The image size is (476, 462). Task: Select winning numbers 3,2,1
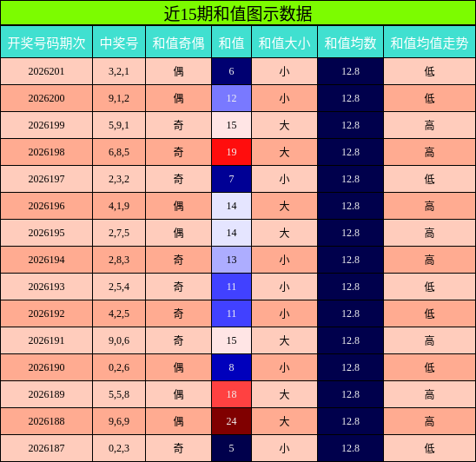click(119, 71)
